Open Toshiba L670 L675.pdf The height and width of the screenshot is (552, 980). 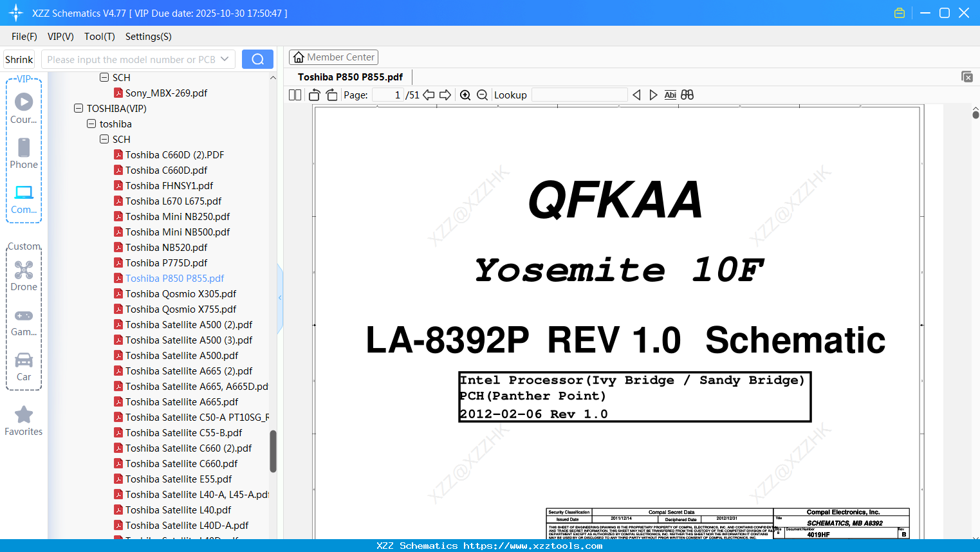[x=173, y=201]
